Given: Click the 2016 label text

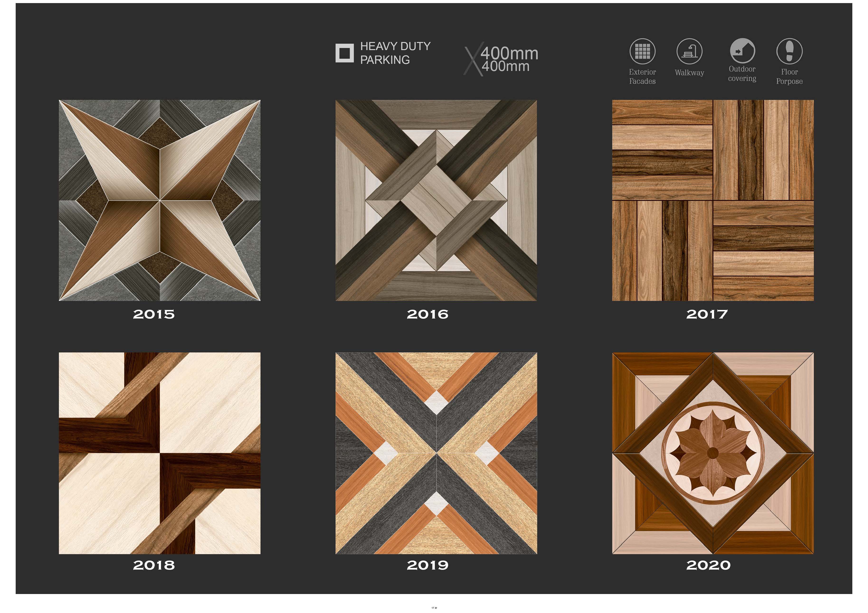Looking at the screenshot, I should coord(427,314).
